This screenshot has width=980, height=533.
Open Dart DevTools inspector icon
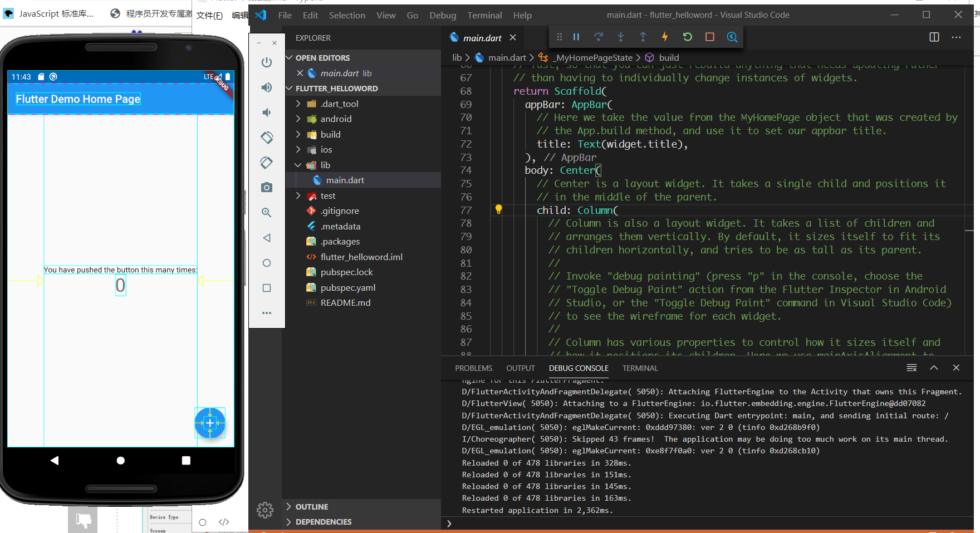732,37
